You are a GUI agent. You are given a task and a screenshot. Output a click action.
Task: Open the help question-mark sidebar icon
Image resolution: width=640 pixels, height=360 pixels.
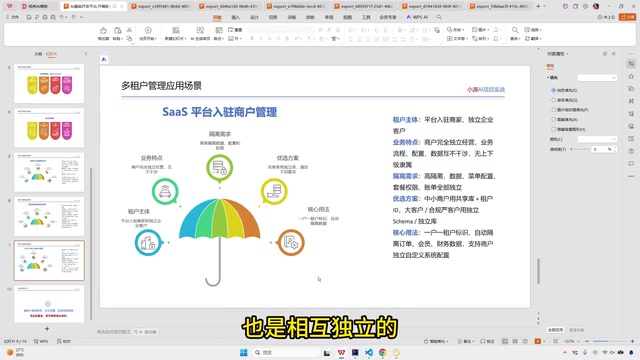pyautogui.click(x=631, y=151)
